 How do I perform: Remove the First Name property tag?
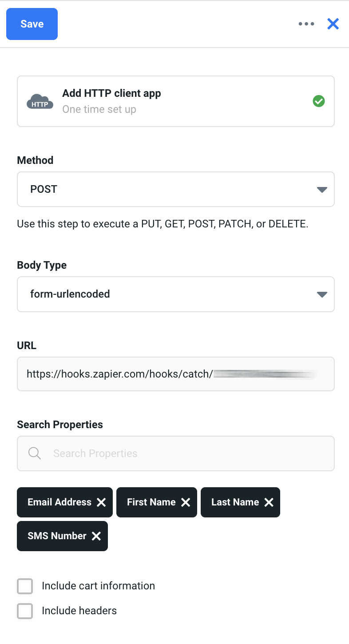(186, 502)
